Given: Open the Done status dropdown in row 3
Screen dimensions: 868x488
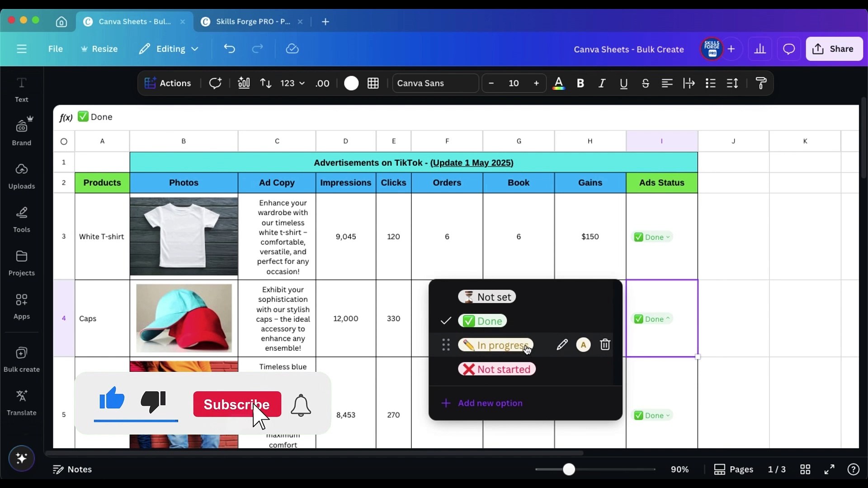Looking at the screenshot, I should (x=653, y=237).
